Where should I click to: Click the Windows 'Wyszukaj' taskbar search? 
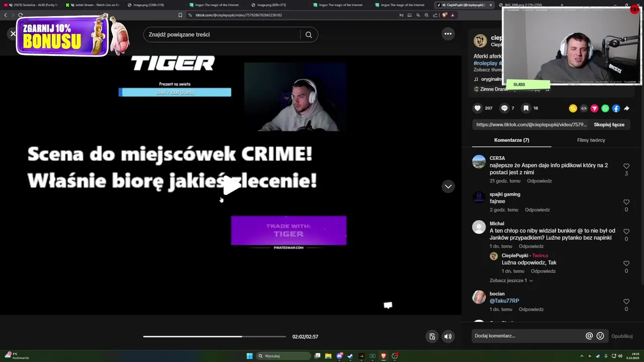(283, 356)
